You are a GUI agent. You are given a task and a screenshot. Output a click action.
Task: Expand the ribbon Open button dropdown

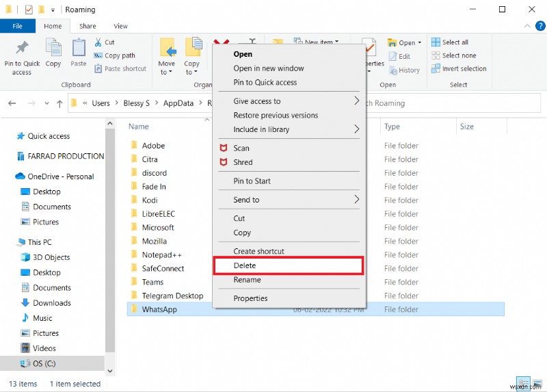[x=420, y=43]
